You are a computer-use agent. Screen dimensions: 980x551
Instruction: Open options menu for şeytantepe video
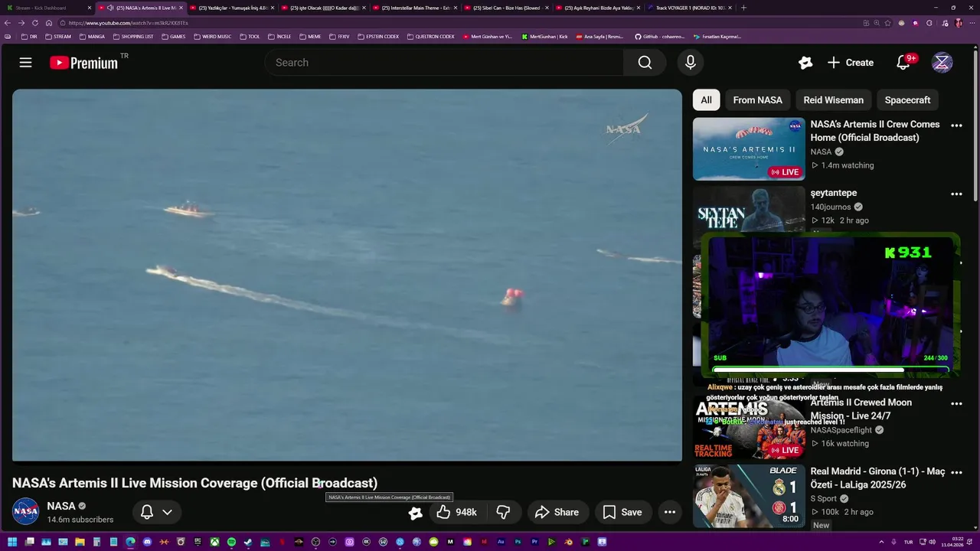956,194
